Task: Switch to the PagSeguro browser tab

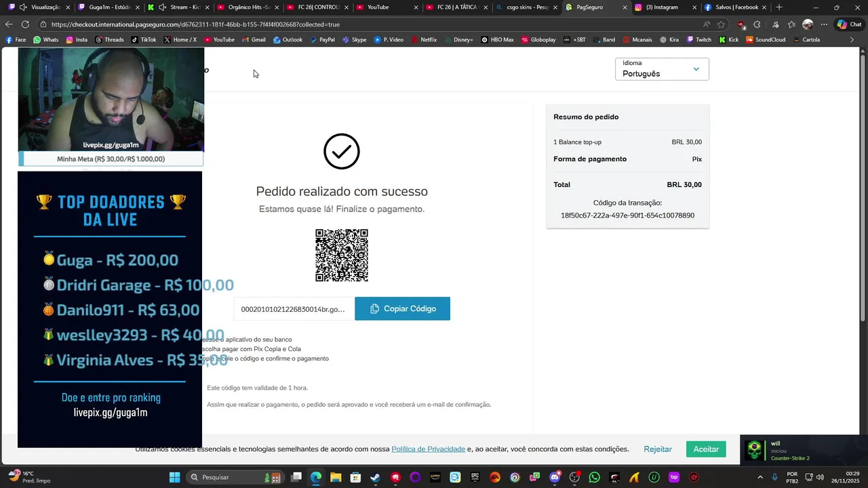Action: coord(595,7)
